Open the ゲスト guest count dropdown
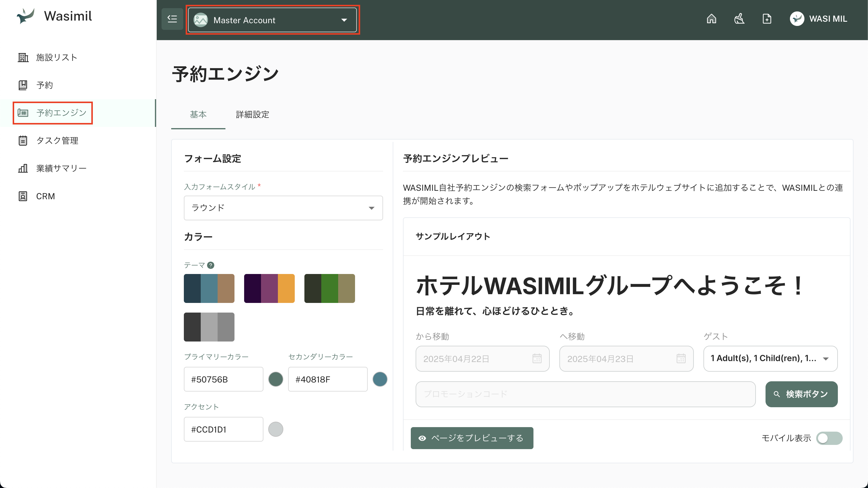This screenshot has width=868, height=488. pos(770,359)
